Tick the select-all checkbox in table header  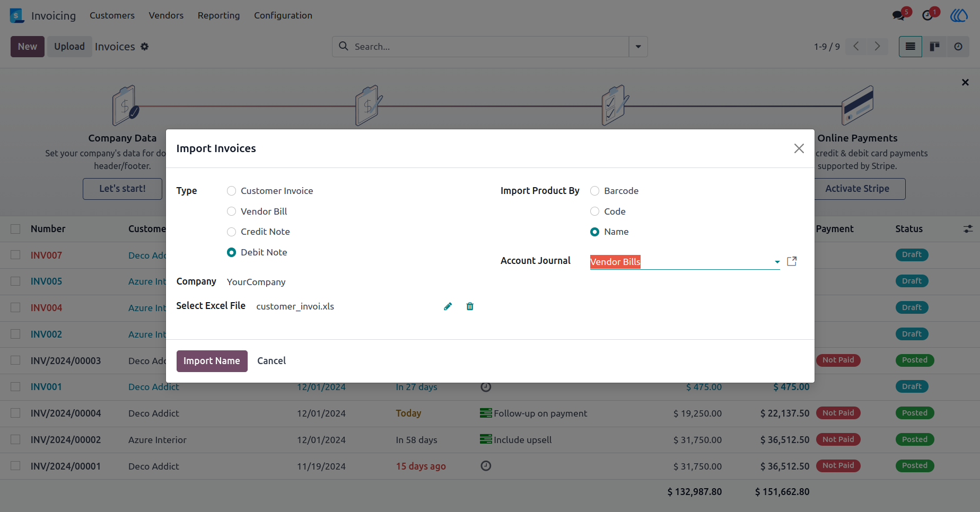click(x=15, y=229)
